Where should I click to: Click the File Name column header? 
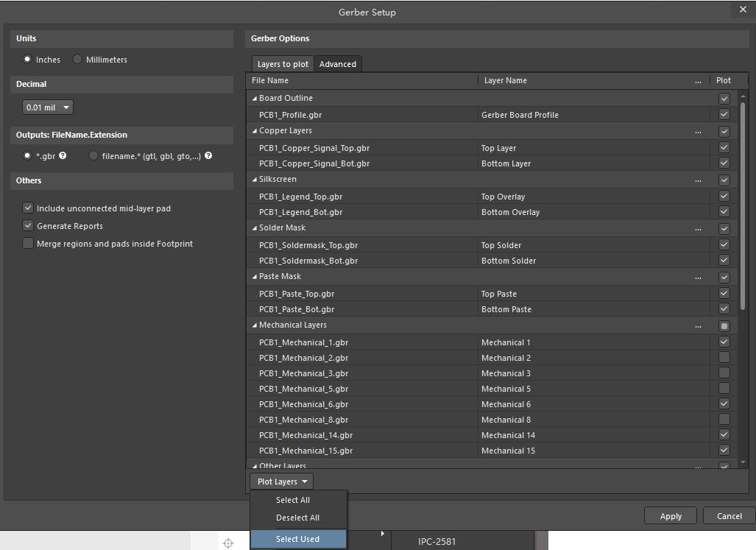click(363, 80)
